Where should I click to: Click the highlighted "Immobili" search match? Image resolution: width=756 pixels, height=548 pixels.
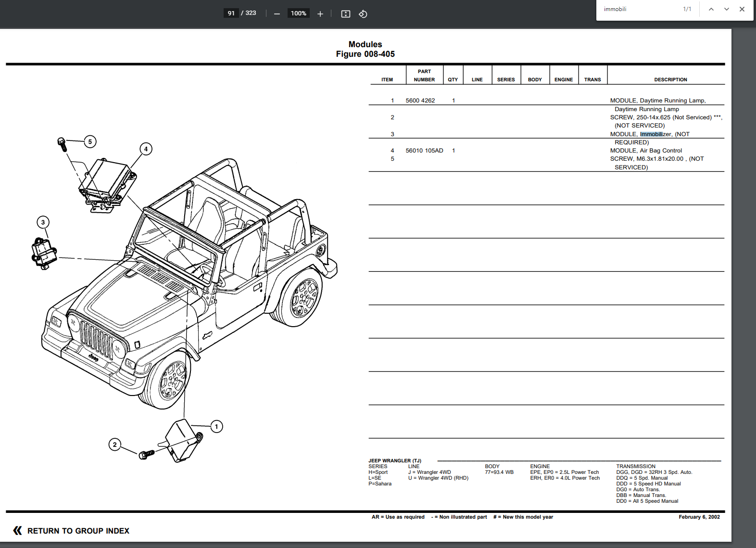click(651, 134)
